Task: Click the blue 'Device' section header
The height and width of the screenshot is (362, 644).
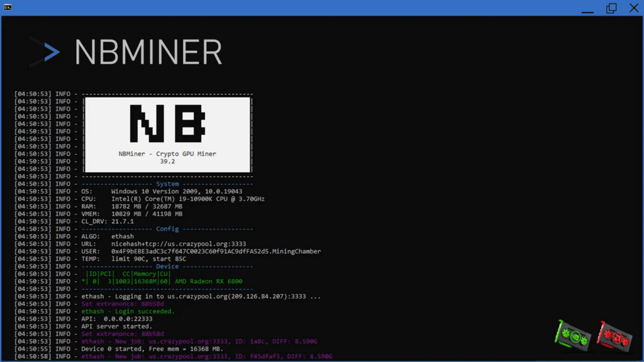Action: pos(167,266)
